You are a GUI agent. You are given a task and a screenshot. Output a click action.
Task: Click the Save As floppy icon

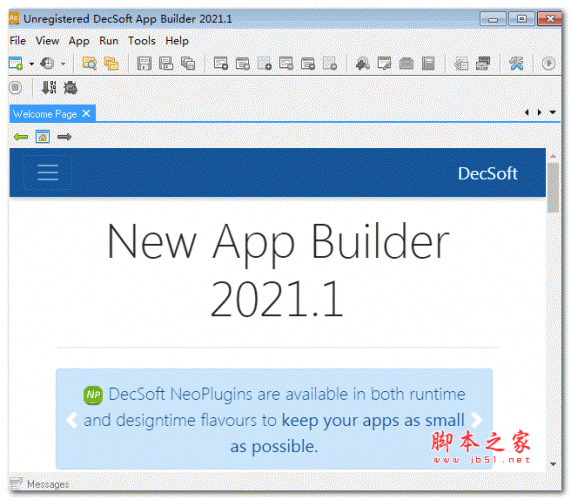[x=166, y=63]
